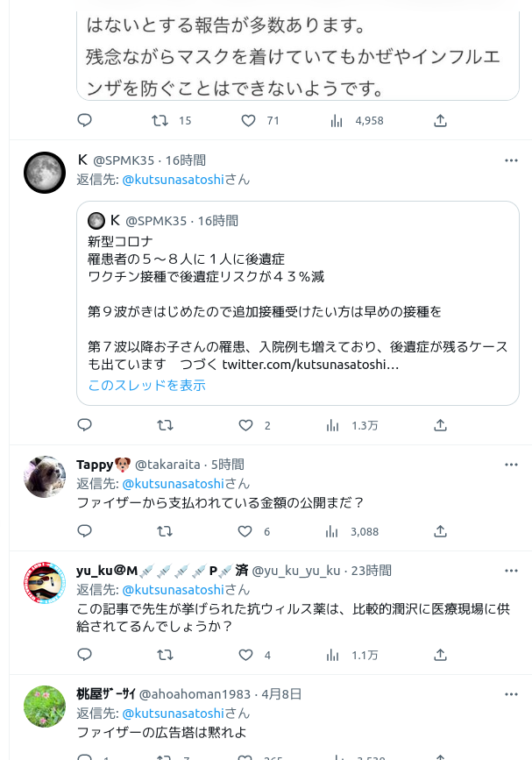View analytics on Tappy's 3,088 views tweet

coord(334,531)
